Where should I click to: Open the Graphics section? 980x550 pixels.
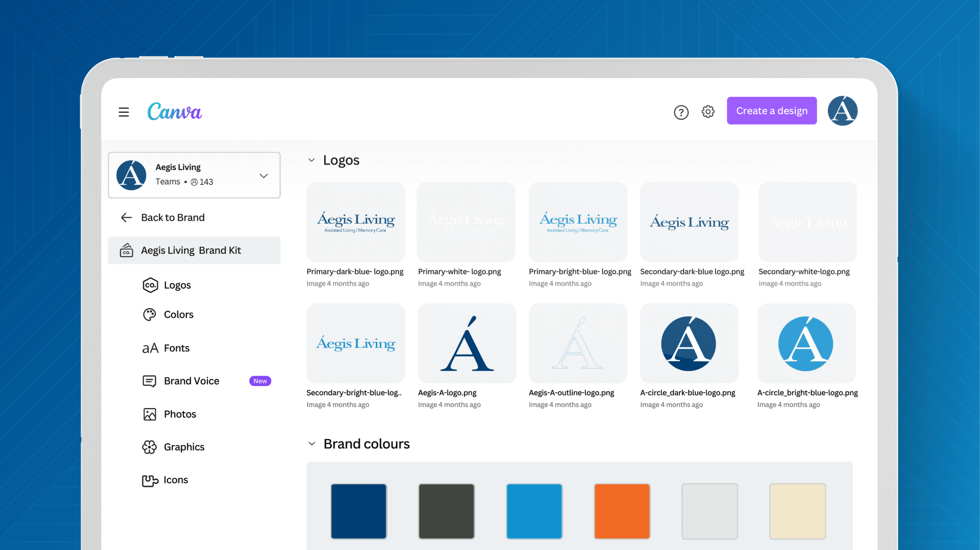coord(184,446)
